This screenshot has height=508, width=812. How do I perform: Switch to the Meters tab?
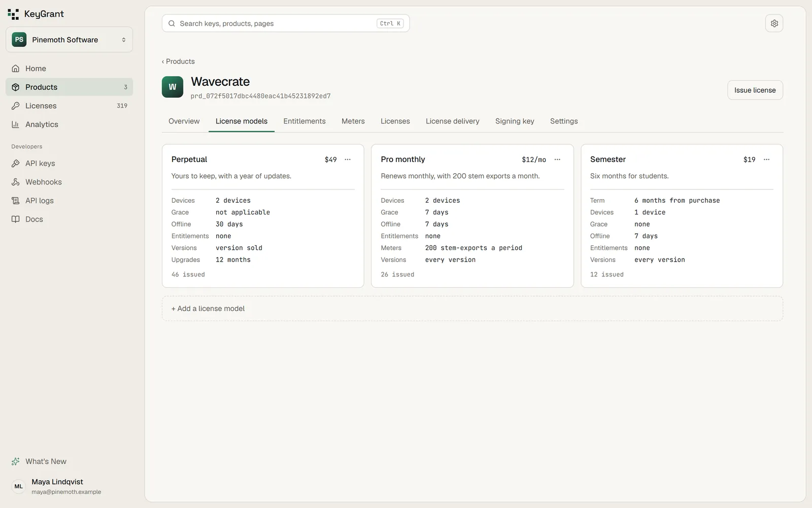point(353,121)
